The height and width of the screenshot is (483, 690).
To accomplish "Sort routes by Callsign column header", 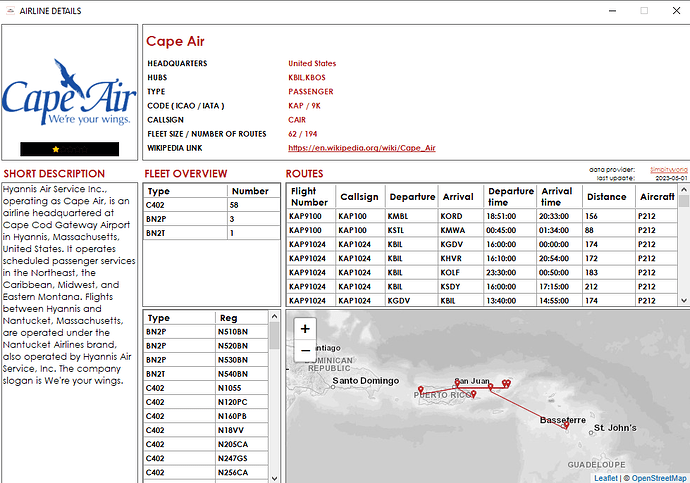I will click(x=360, y=197).
